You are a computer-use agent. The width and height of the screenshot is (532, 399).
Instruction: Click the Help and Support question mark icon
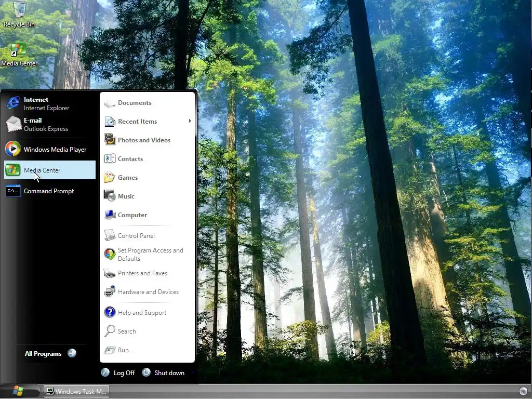point(110,312)
